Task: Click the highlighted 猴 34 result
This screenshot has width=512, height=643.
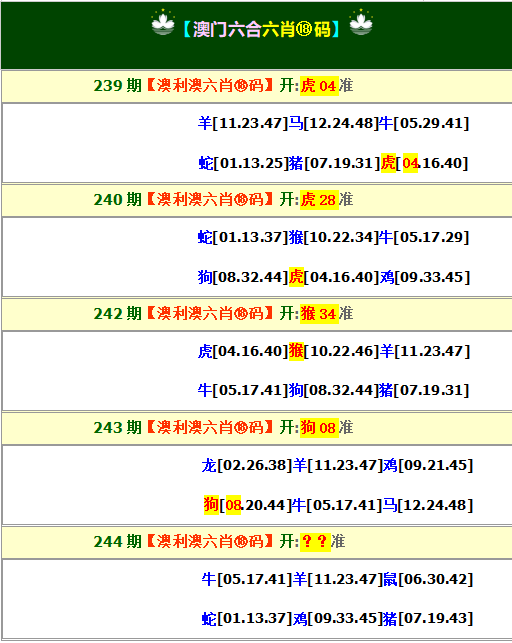Action: coord(319,314)
